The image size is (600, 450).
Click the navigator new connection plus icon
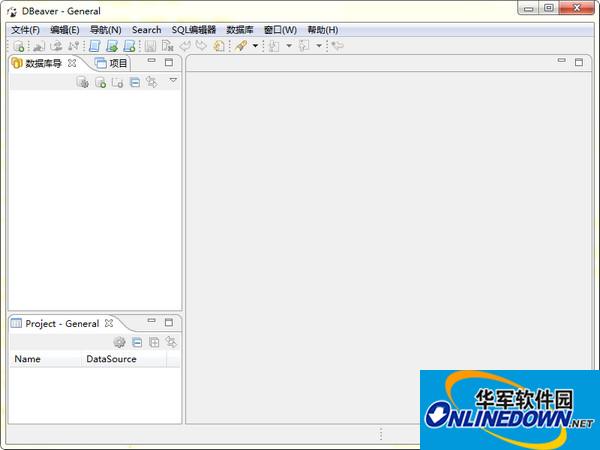[x=100, y=82]
